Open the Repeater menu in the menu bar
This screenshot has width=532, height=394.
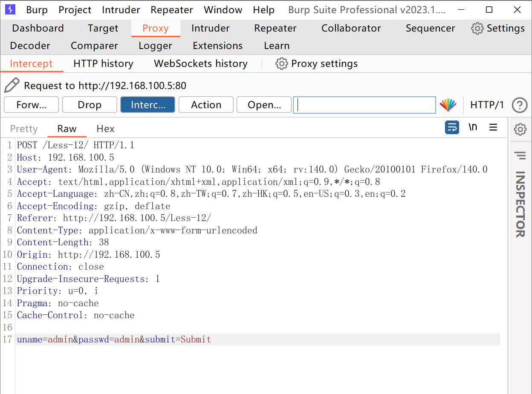(172, 9)
